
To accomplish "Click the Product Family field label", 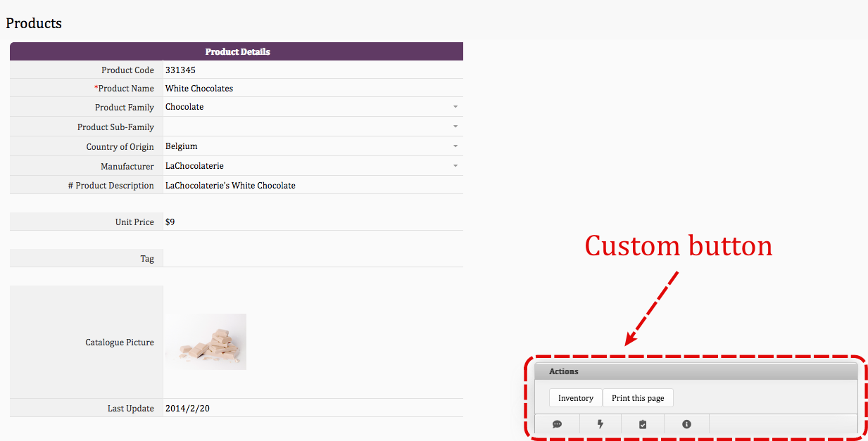I will click(125, 108).
